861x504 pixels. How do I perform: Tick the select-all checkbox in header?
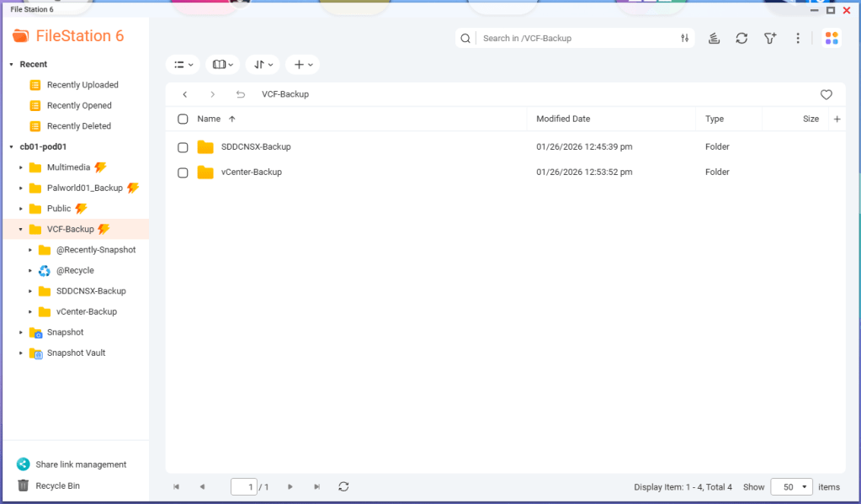(x=183, y=119)
